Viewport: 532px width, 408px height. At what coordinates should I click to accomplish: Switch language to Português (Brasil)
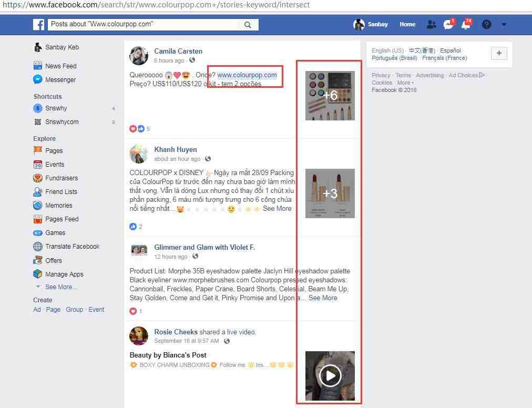[x=394, y=58]
